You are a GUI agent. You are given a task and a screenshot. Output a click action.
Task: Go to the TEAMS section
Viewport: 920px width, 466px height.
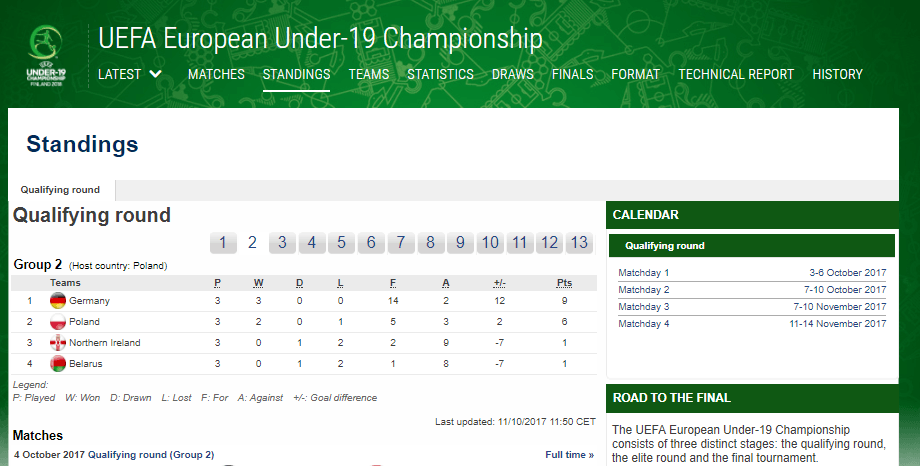368,74
